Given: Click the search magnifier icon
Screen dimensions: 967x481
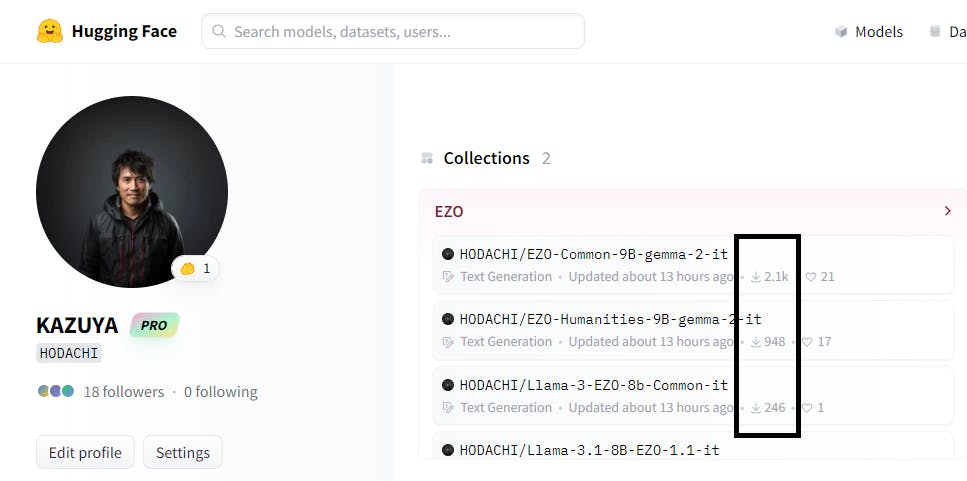Looking at the screenshot, I should (x=219, y=32).
